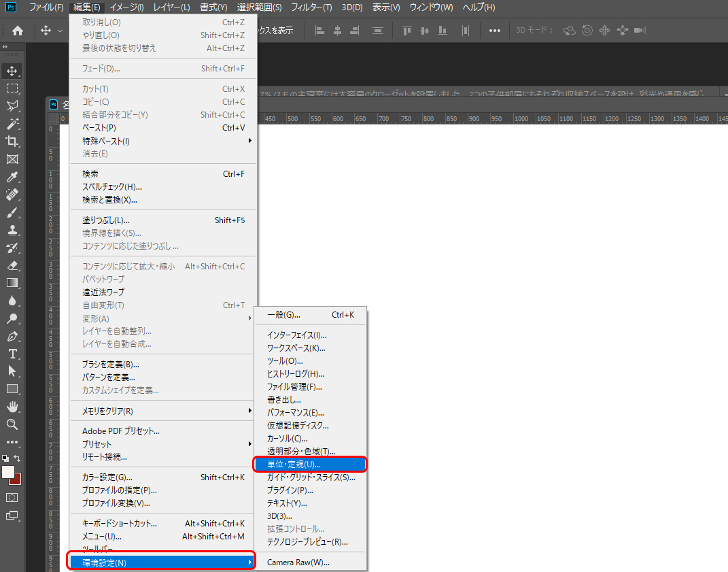Select the Brush tool

click(x=12, y=212)
